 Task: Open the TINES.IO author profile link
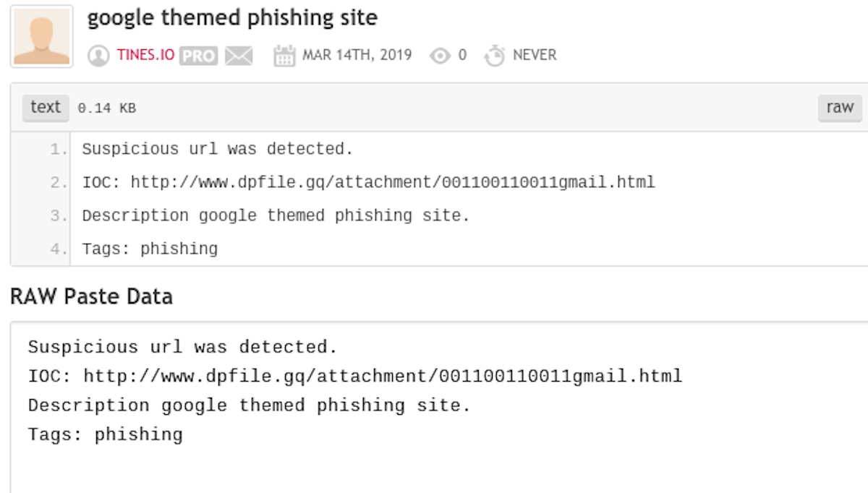point(145,55)
